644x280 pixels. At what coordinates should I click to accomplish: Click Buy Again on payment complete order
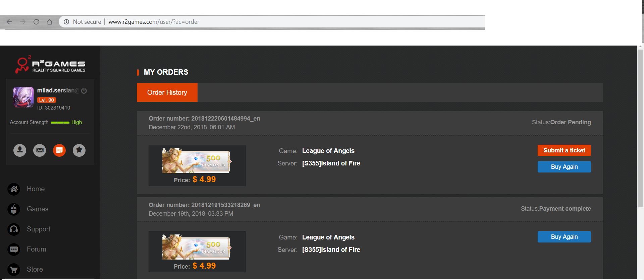[x=564, y=237]
